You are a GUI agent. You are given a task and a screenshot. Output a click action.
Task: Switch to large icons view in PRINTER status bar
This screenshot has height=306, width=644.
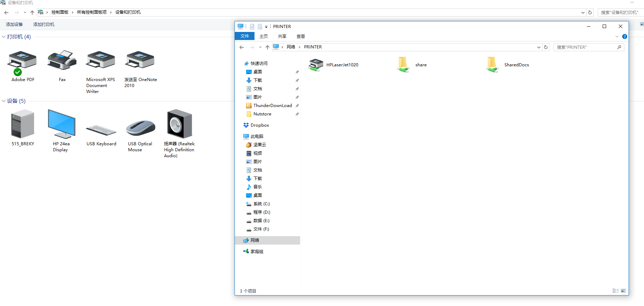point(623,291)
